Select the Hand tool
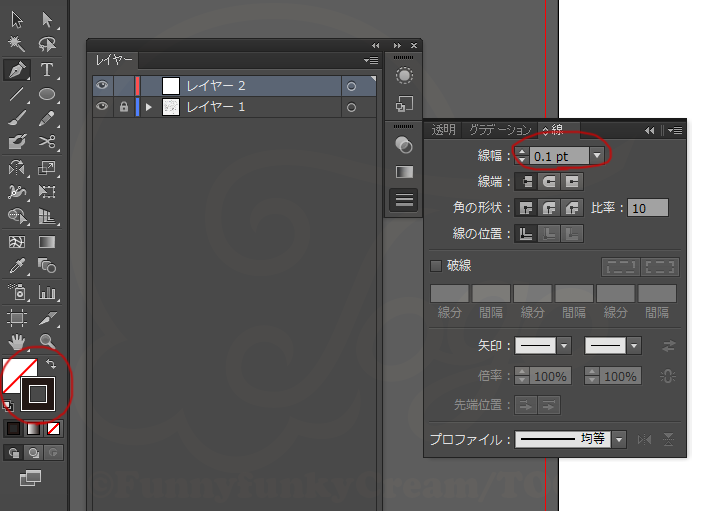 pyautogui.click(x=17, y=341)
